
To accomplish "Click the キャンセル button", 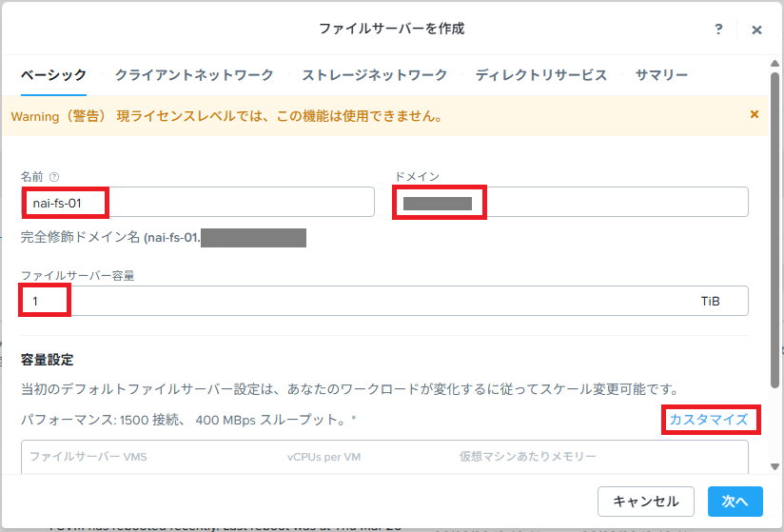I will (645, 501).
